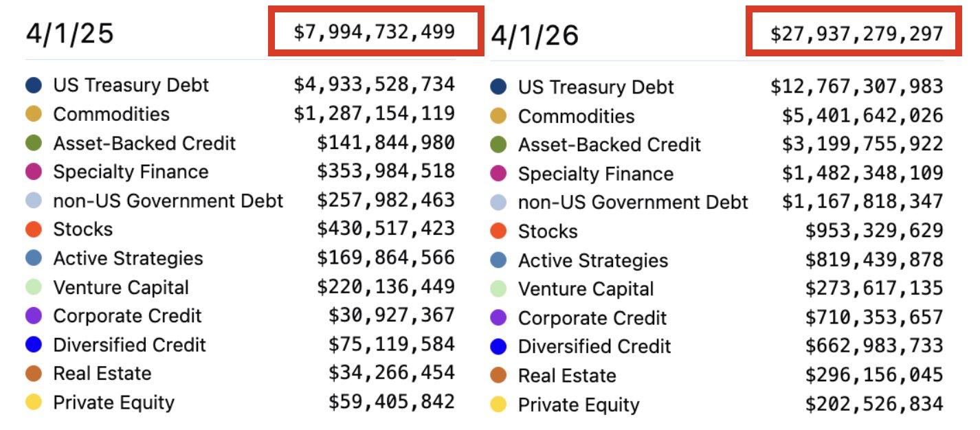Click the Real Estate label under 4/1/25
Screen dimensions: 980x430
[102, 374]
